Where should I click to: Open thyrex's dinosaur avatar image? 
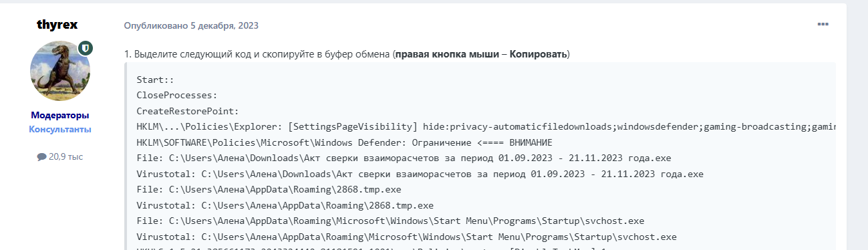coord(60,72)
